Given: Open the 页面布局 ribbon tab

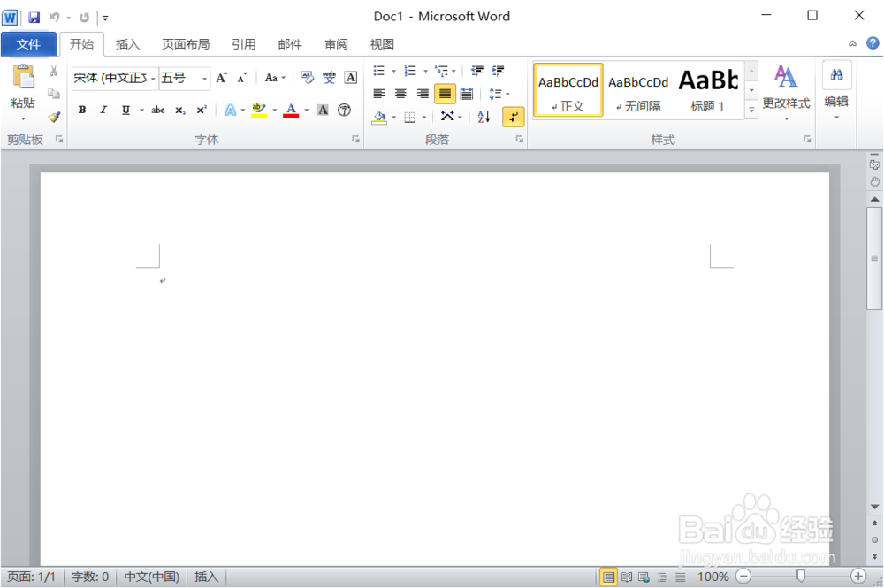Looking at the screenshot, I should coord(186,43).
